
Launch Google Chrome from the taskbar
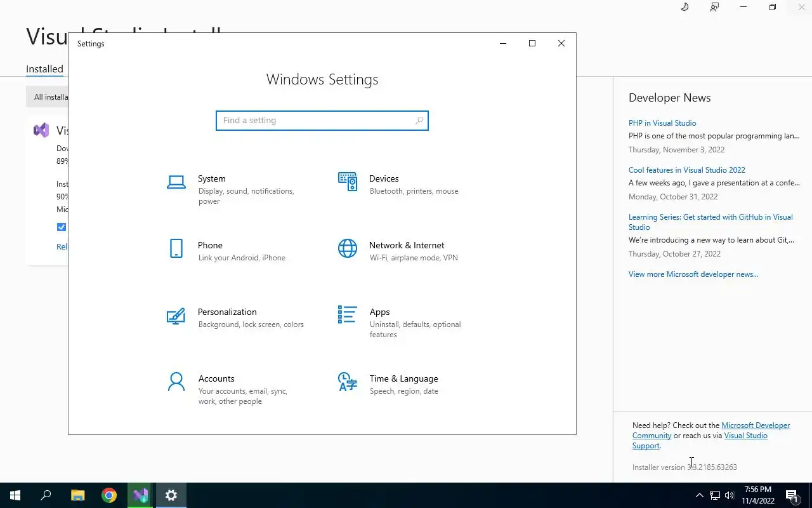click(109, 495)
